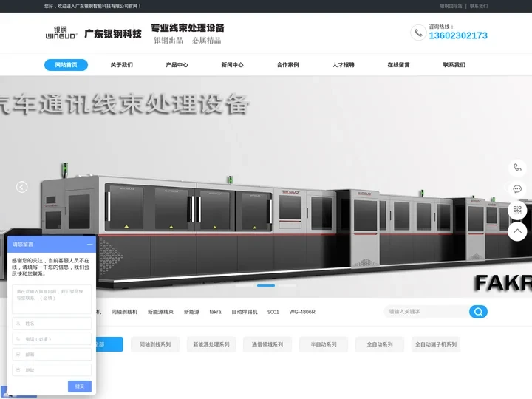
Task: Click the 电话 phone field
Action: (52, 339)
